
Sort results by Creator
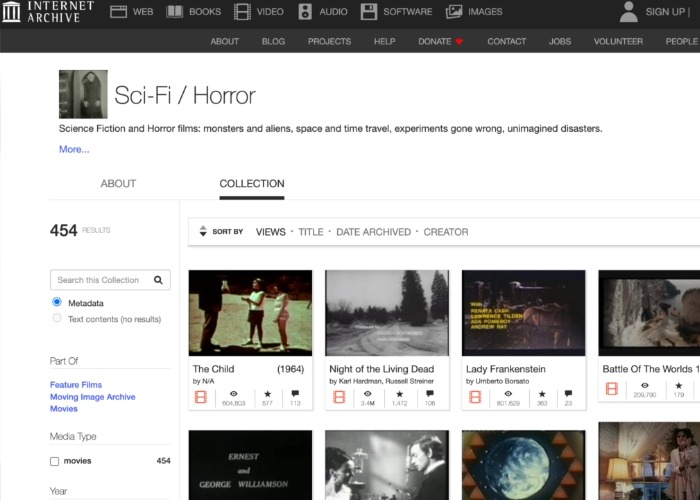pyautogui.click(x=446, y=232)
